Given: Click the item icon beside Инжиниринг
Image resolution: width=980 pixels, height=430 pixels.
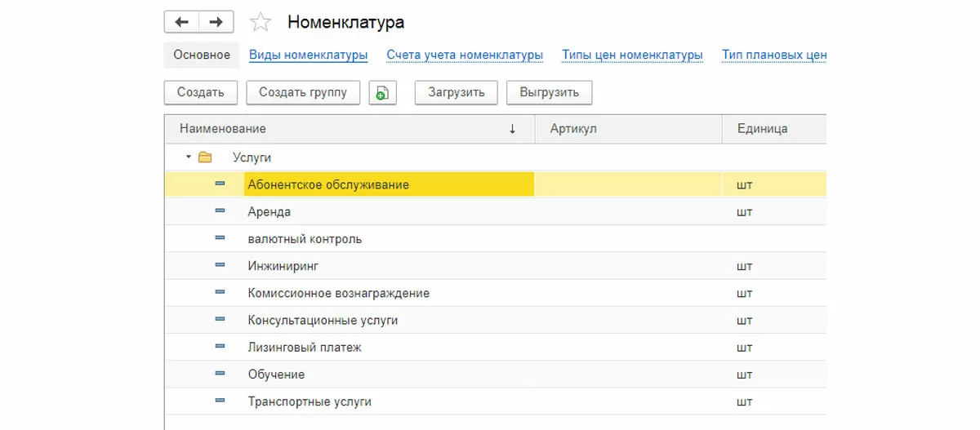Looking at the screenshot, I should [220, 265].
